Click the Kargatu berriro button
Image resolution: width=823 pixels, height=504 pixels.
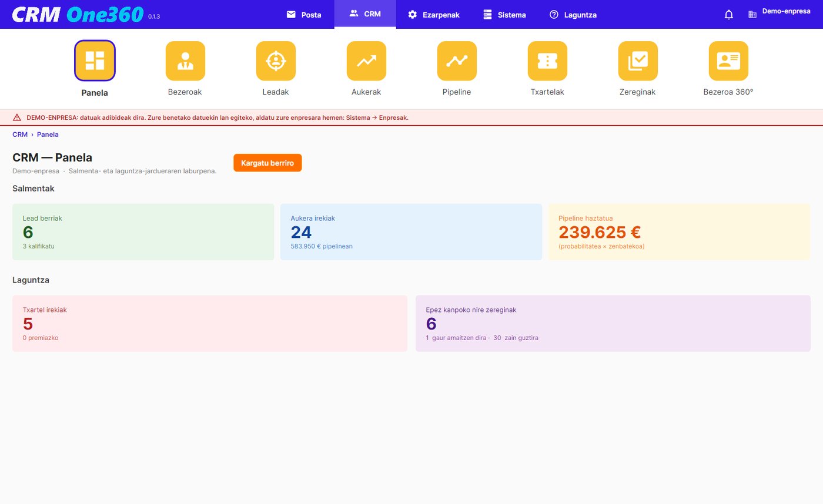[x=267, y=163]
